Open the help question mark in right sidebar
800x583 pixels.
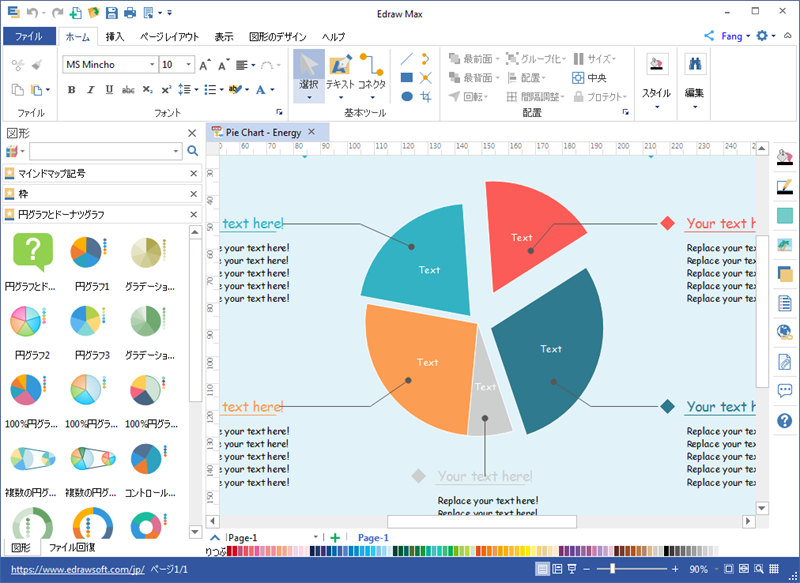click(x=784, y=421)
